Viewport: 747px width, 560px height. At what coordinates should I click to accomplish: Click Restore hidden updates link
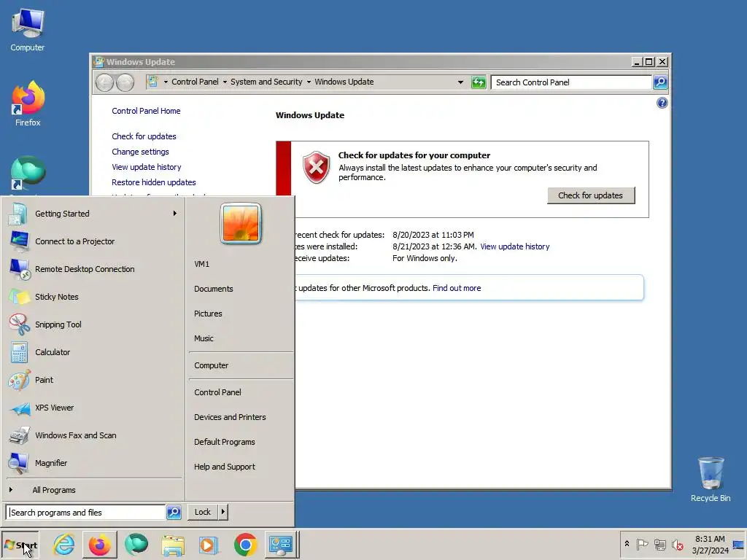point(153,182)
